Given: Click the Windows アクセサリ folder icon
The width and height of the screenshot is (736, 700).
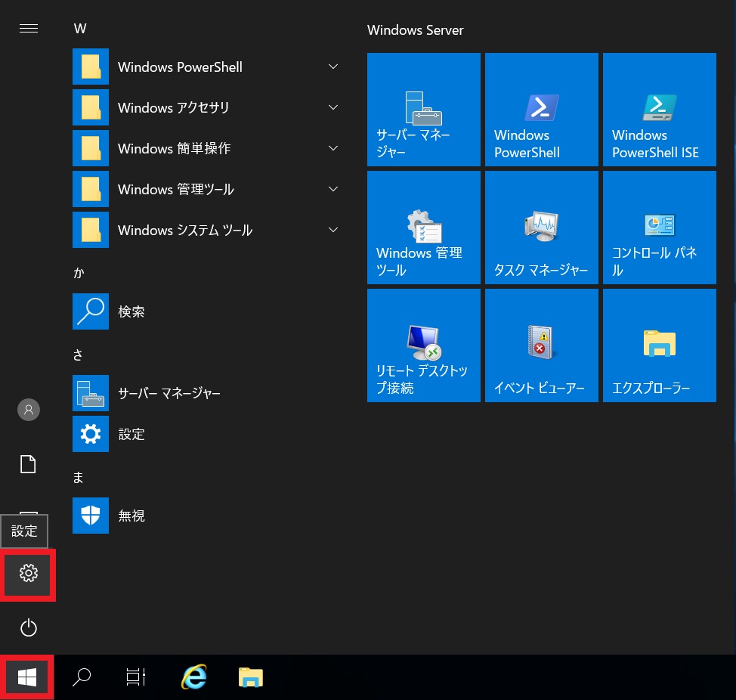Looking at the screenshot, I should pos(91,107).
